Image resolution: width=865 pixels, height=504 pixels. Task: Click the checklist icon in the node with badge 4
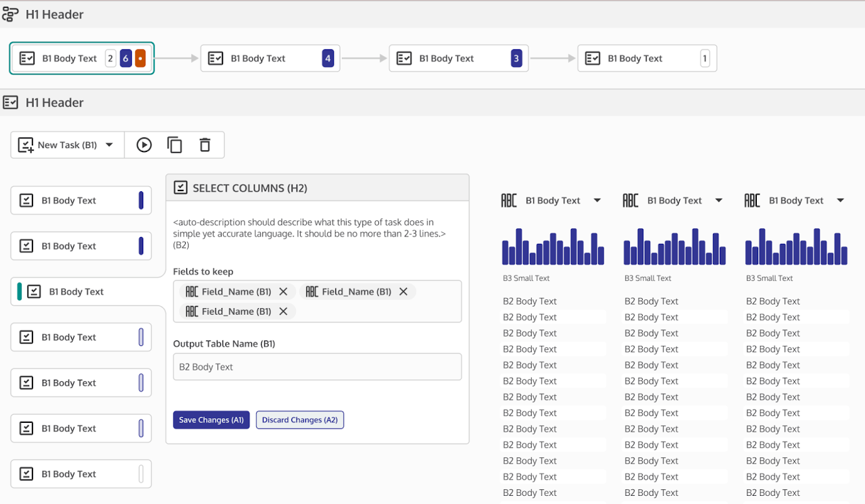click(x=216, y=58)
